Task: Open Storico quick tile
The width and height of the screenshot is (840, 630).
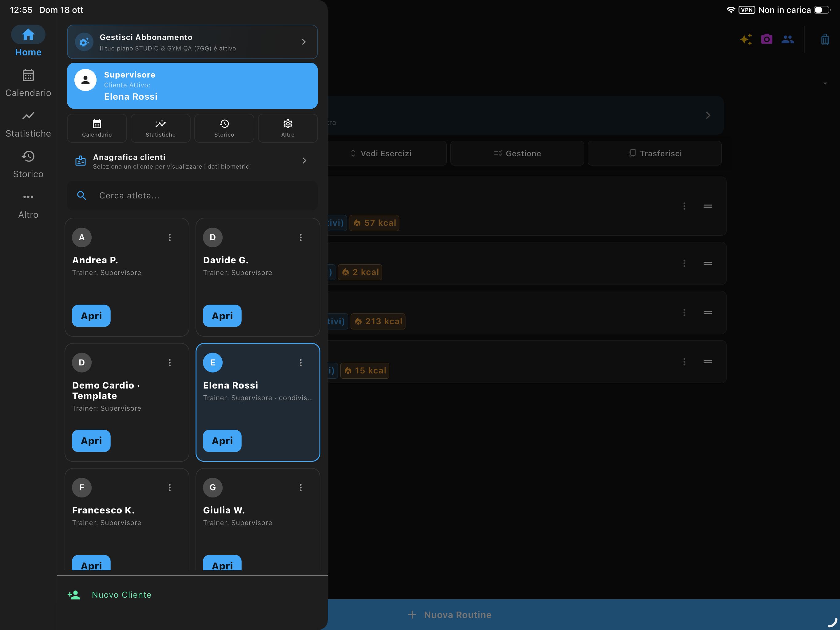Action: tap(224, 128)
